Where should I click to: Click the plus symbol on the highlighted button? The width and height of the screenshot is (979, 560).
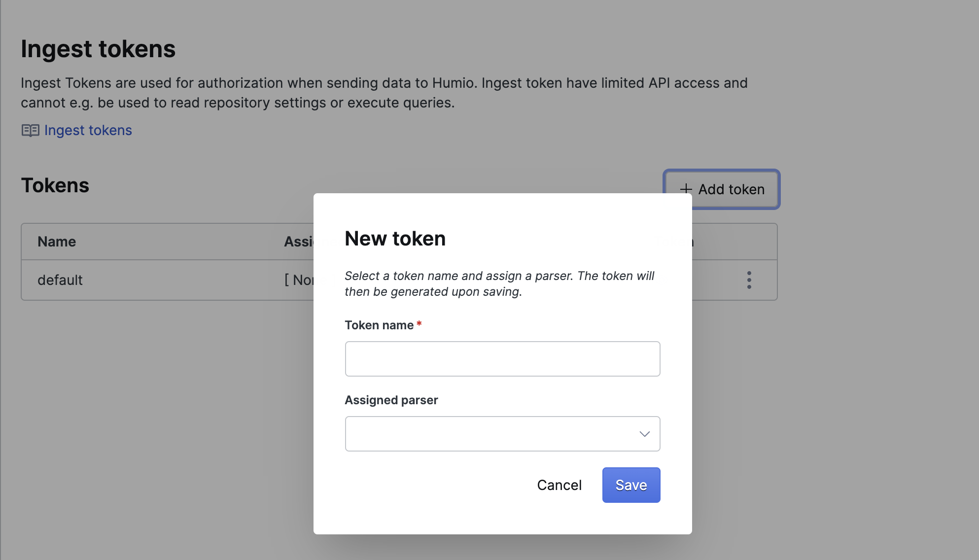685,189
